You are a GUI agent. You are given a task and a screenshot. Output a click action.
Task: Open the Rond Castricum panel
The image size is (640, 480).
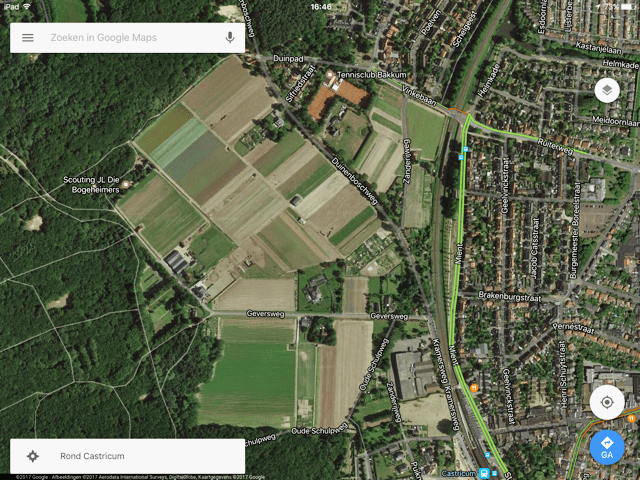(128, 456)
